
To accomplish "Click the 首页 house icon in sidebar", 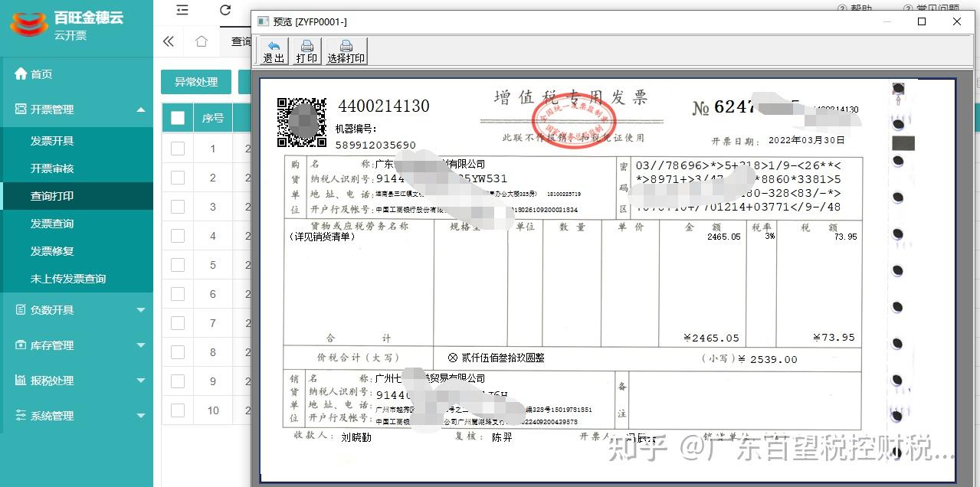I will [x=21, y=74].
